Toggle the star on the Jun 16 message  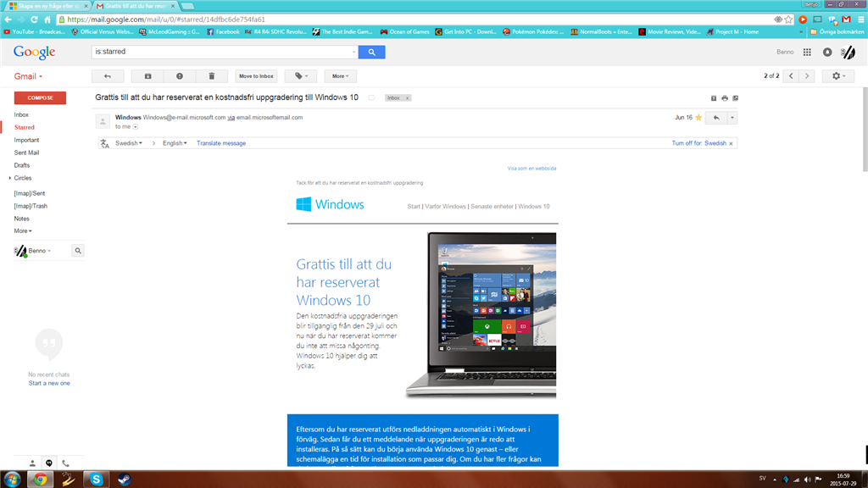point(698,118)
